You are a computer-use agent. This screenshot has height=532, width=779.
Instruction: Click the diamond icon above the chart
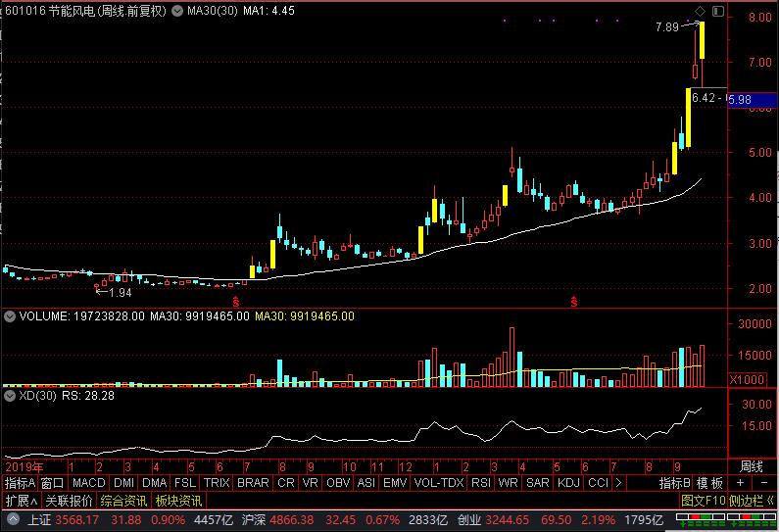[x=700, y=11]
